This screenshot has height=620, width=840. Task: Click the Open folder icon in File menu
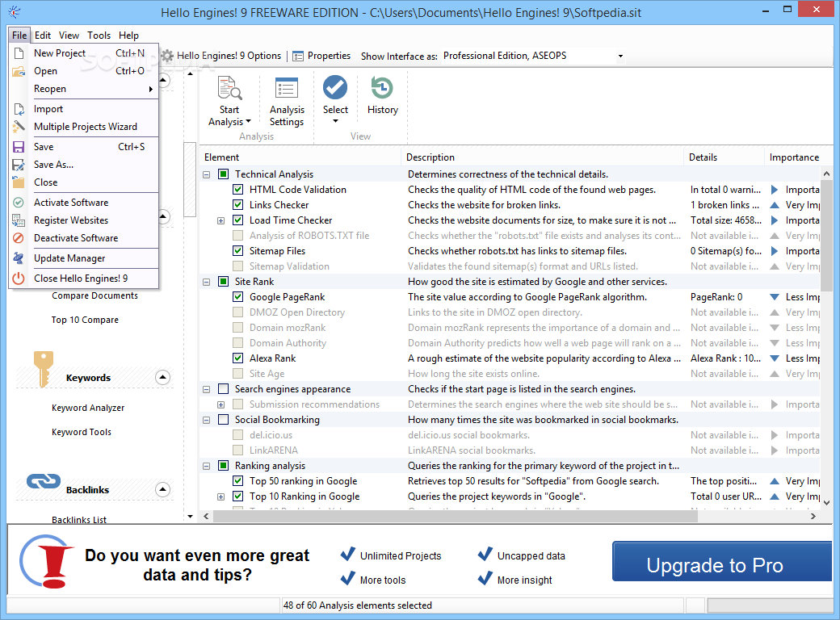pos(19,71)
